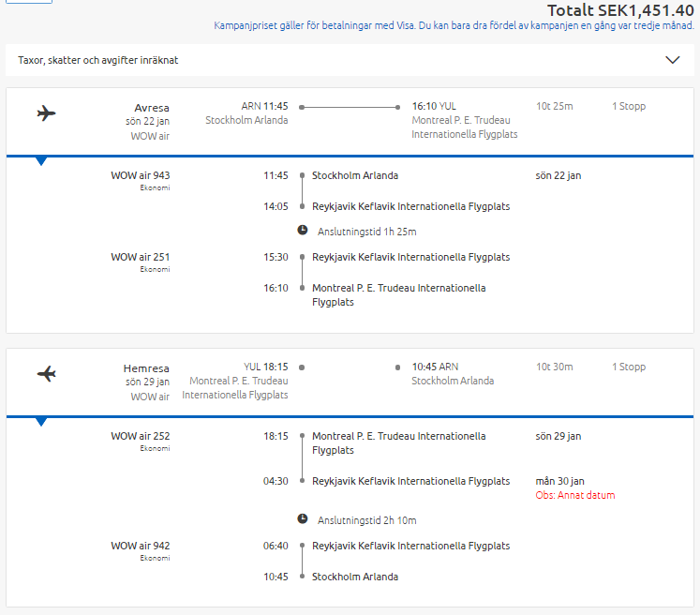Click the red Obs: Annat datum warning
Image resolution: width=700 pixels, height=615 pixels.
(x=575, y=495)
